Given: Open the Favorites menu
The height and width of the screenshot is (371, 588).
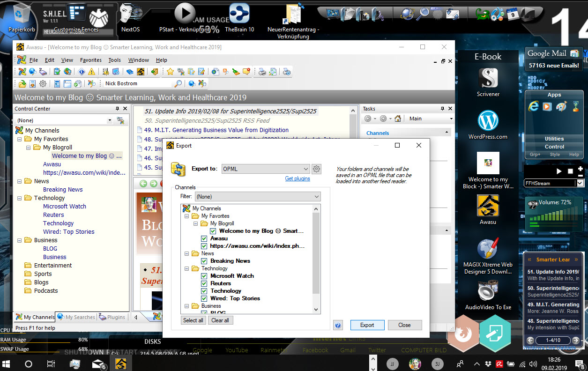Looking at the screenshot, I should click(x=90, y=60).
